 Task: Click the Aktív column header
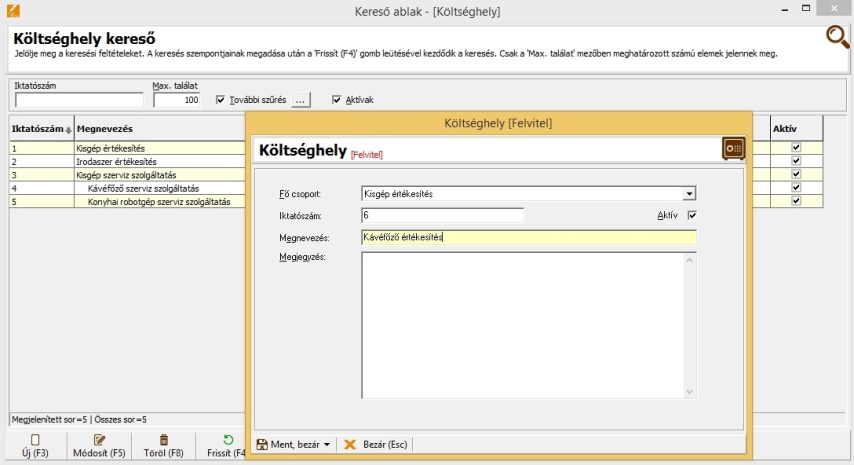[785, 129]
